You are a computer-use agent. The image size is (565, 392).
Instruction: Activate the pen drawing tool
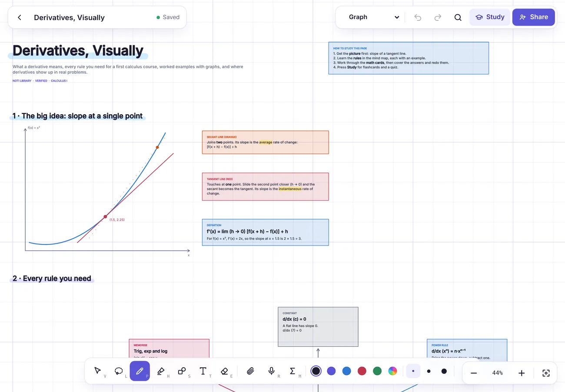[x=140, y=371]
